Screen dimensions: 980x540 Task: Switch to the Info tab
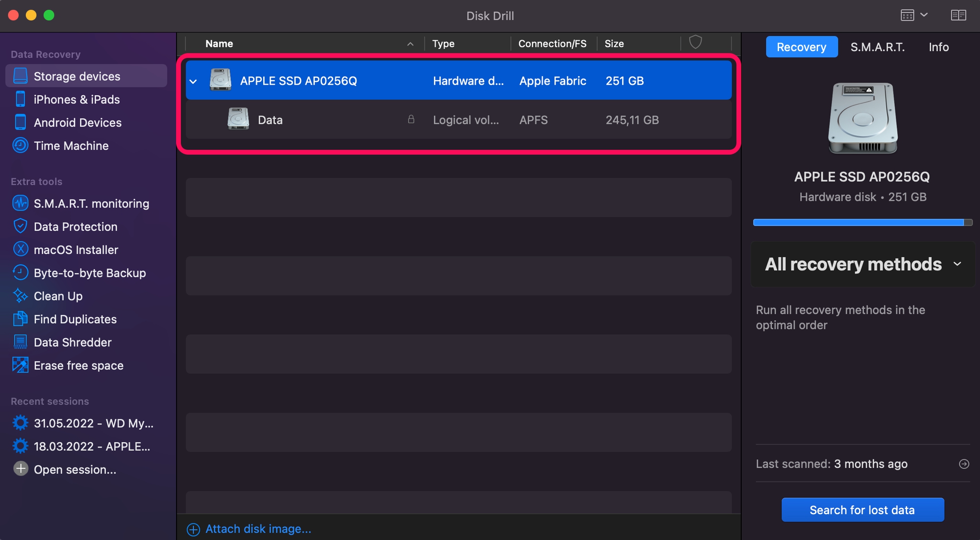click(x=939, y=47)
